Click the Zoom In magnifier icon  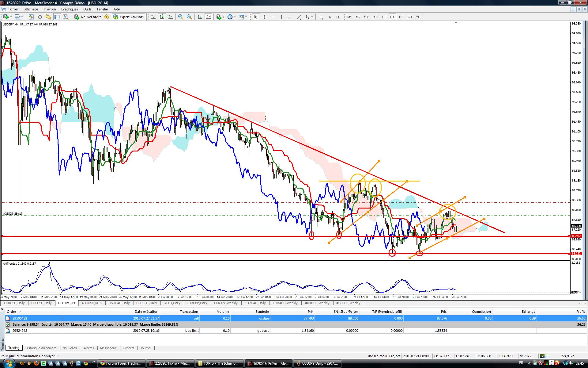click(181, 17)
